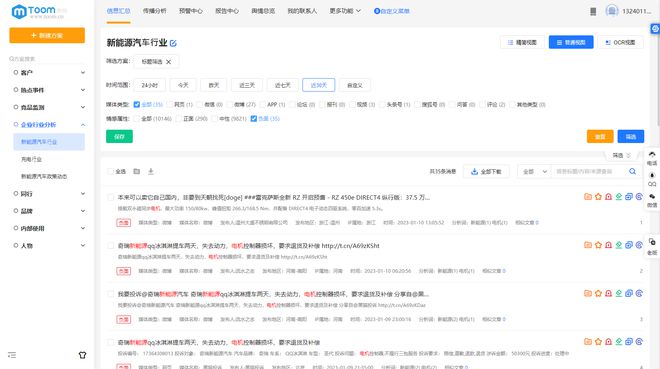Click the green 保存 button

pos(119,136)
